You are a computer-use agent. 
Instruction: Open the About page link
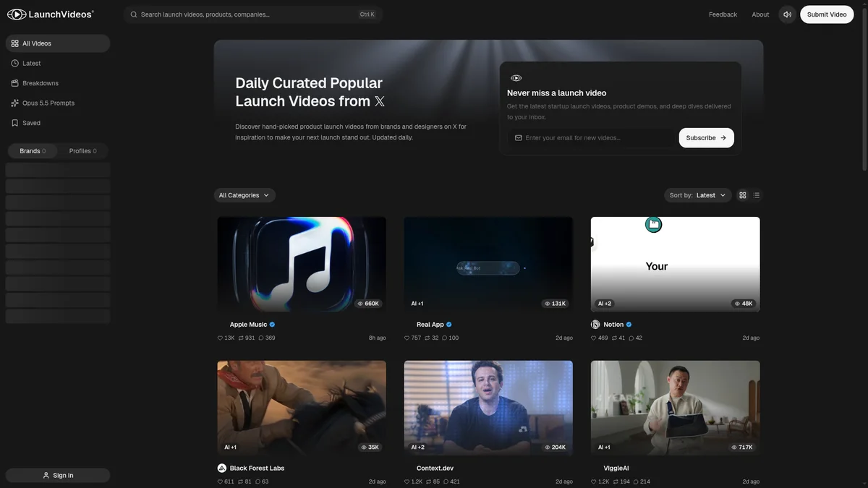(x=760, y=14)
